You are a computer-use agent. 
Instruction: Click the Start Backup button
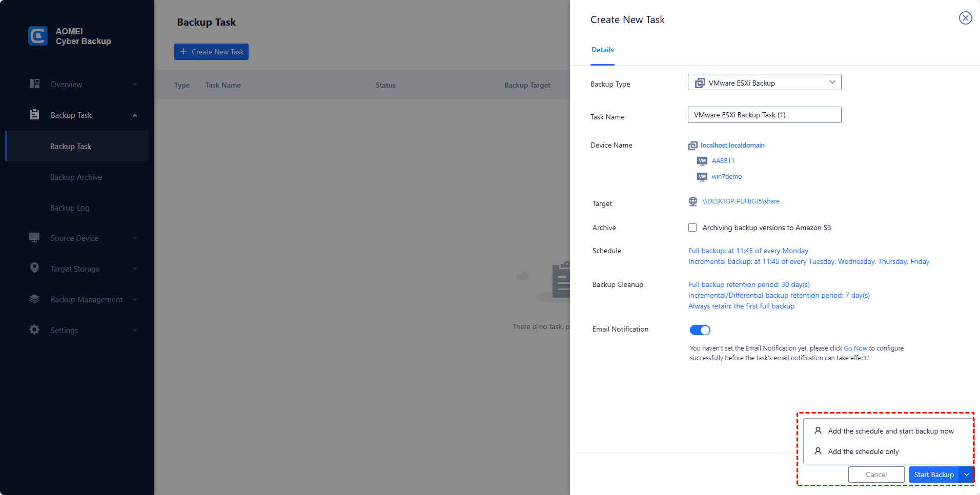[934, 475]
